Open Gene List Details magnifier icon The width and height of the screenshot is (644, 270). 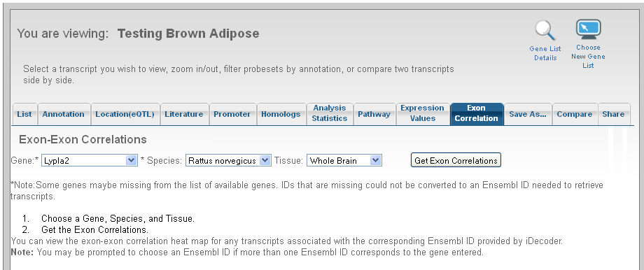(545, 31)
